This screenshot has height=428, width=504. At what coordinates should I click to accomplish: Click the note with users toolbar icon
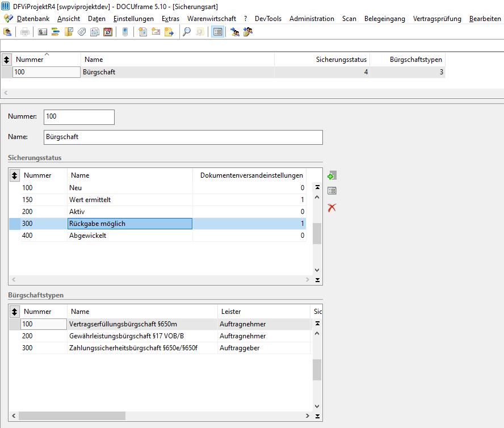click(x=248, y=32)
